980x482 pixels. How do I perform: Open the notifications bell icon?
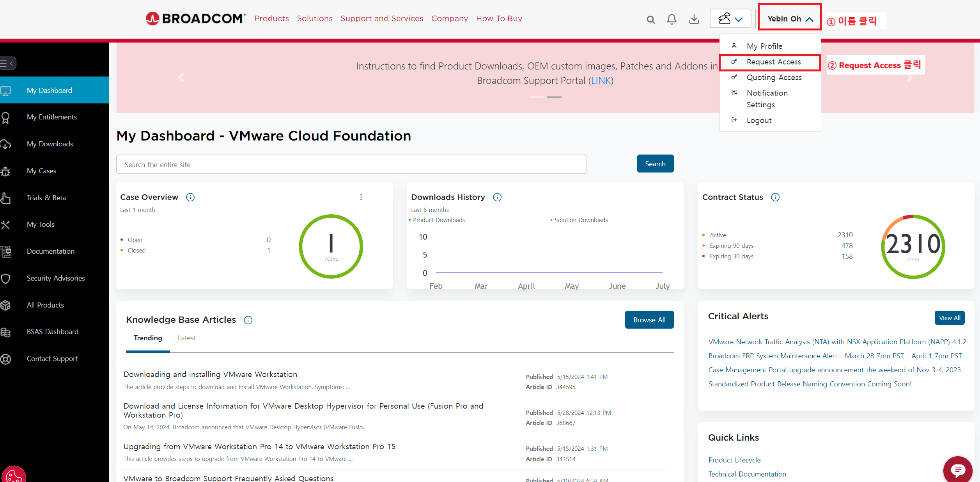672,19
